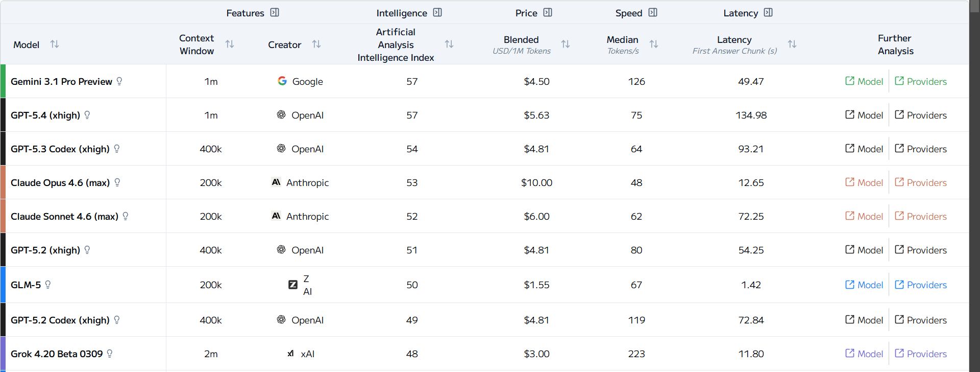
Task: Toggle the Latency column group
Action: pos(768,13)
